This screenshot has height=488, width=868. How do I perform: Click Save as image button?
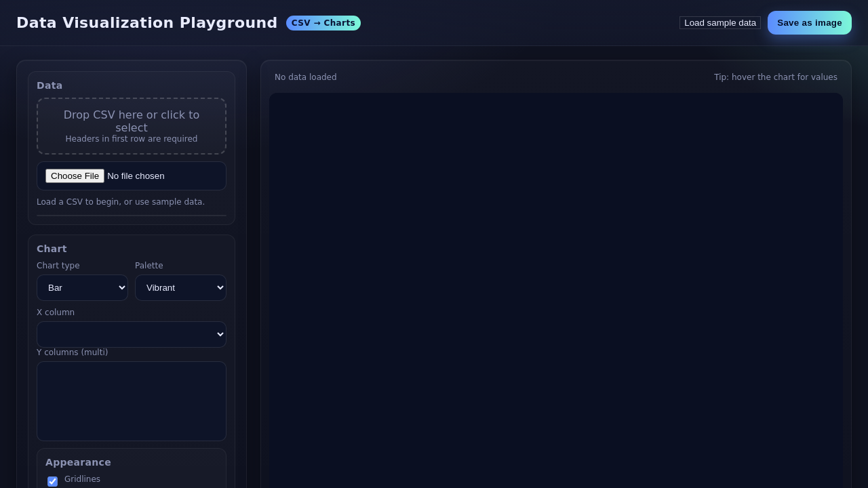(810, 23)
